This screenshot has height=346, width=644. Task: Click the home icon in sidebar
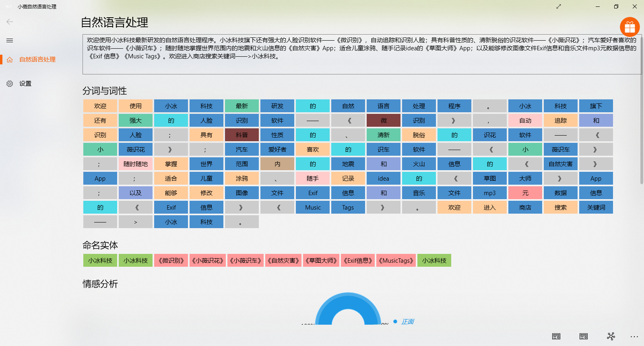tap(10, 60)
